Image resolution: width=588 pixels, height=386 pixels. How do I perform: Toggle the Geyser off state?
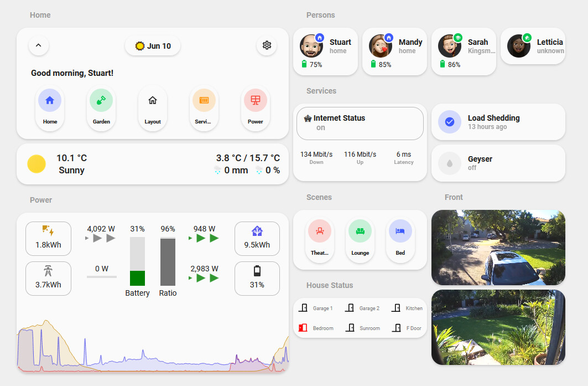pyautogui.click(x=498, y=163)
